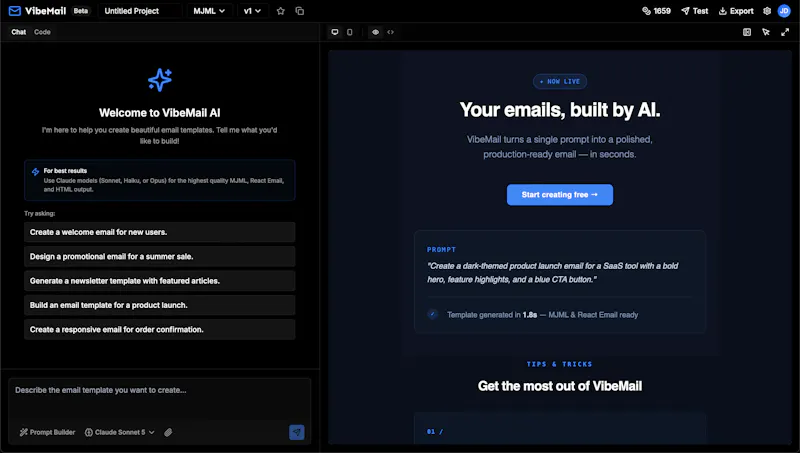Switch preview to desktop view icon
800x453 pixels.
335,32
